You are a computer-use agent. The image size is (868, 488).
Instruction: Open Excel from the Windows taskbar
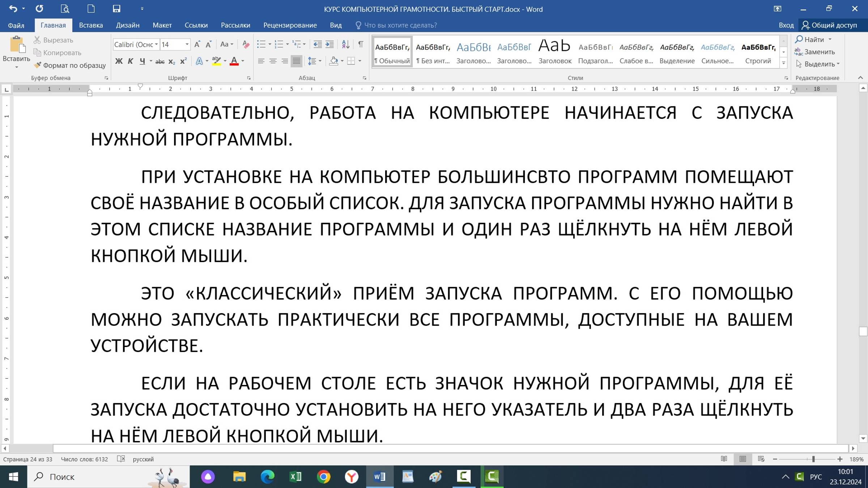click(x=295, y=477)
